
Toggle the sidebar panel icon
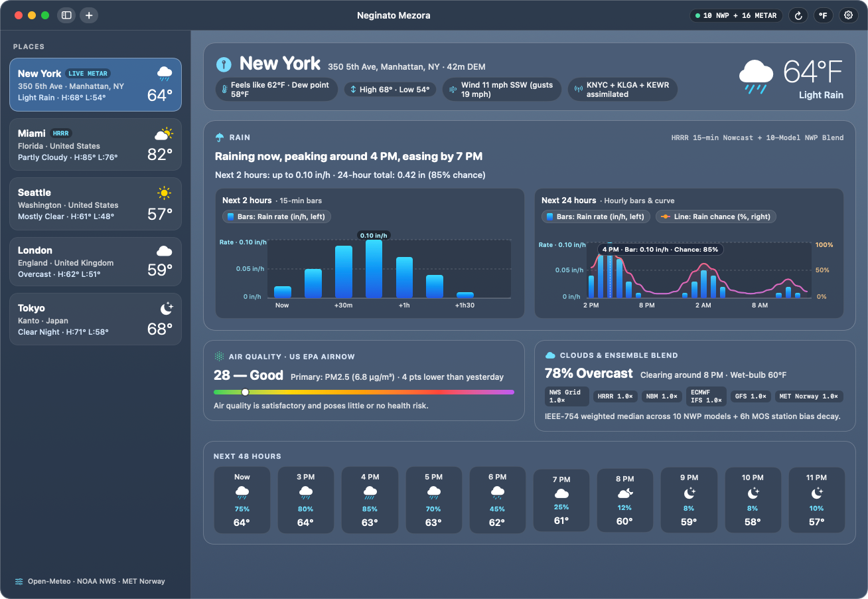click(x=66, y=15)
